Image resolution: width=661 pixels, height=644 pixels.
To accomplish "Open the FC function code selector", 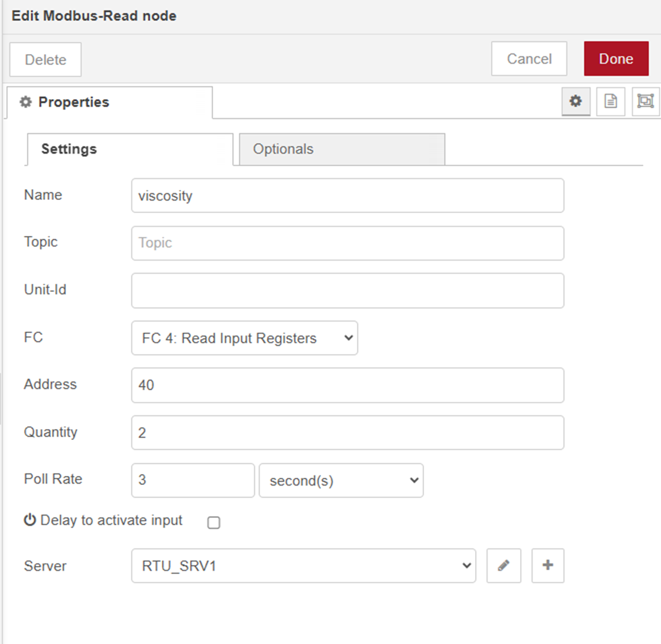I will tap(244, 338).
